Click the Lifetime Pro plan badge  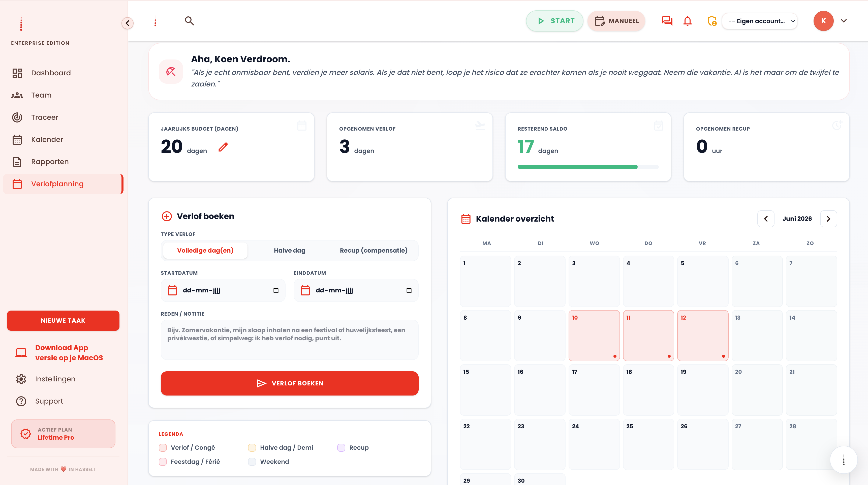(x=63, y=434)
